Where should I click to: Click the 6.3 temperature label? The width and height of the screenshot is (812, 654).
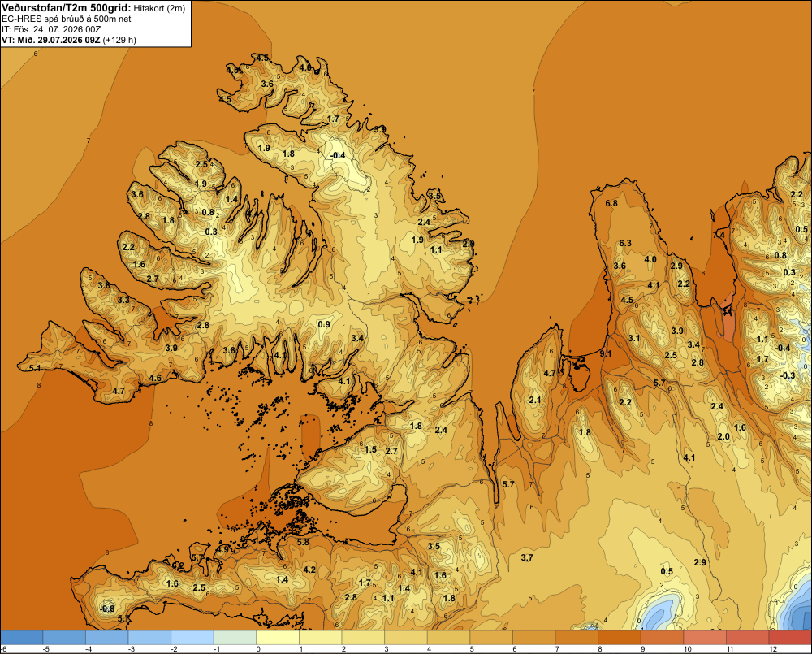625,243
